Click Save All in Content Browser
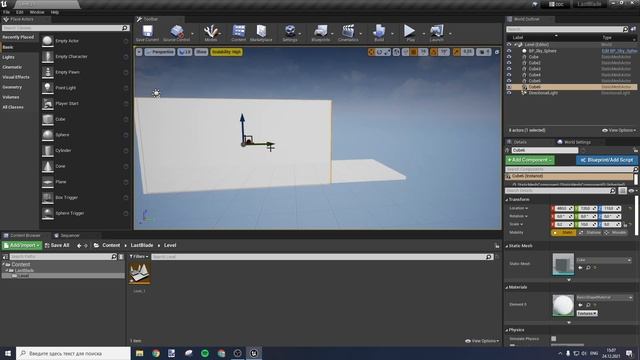Viewport: 640px width, 360px height. coord(57,245)
